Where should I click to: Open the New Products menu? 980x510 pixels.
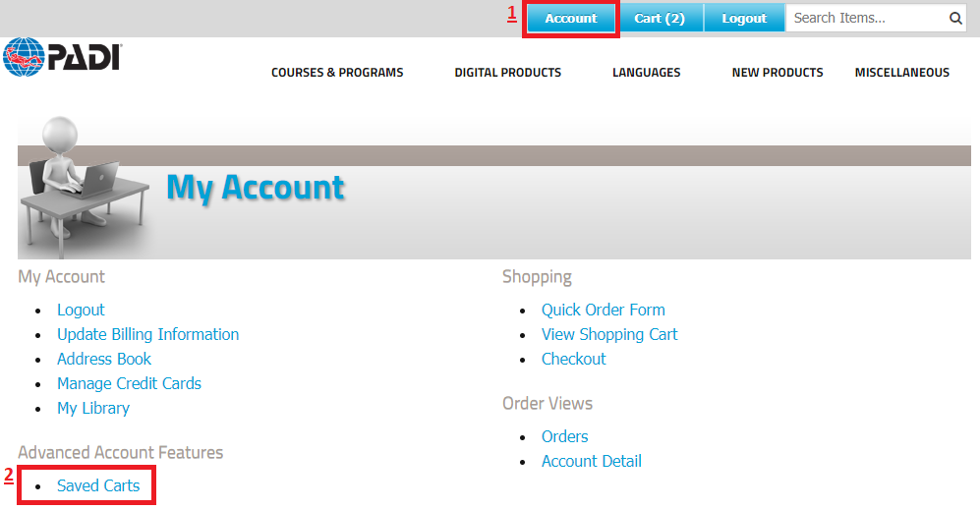coord(778,72)
